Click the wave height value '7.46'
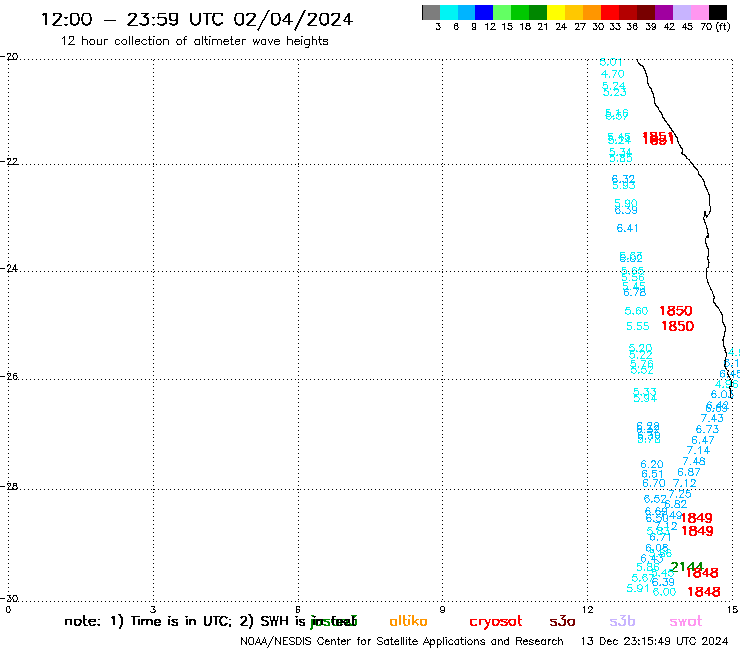Image resolution: width=740 pixels, height=650 pixels. click(x=694, y=461)
